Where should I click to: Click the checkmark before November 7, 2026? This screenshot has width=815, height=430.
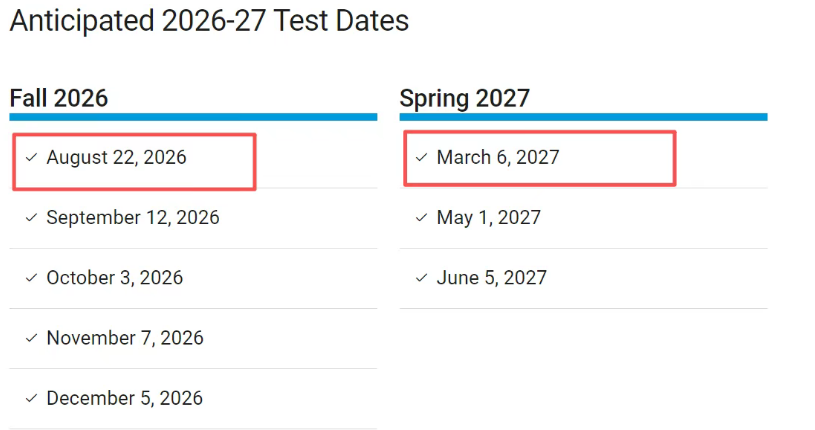pyautogui.click(x=31, y=338)
